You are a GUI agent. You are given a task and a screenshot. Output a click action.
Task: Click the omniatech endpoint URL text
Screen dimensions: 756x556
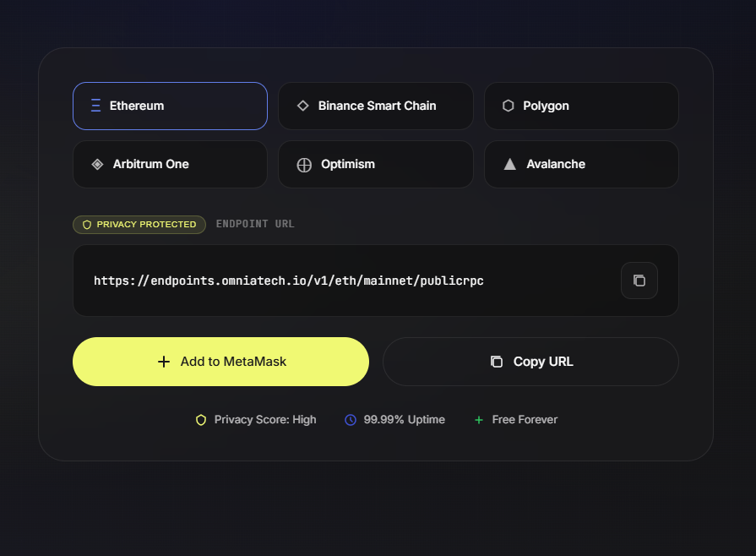click(x=289, y=281)
